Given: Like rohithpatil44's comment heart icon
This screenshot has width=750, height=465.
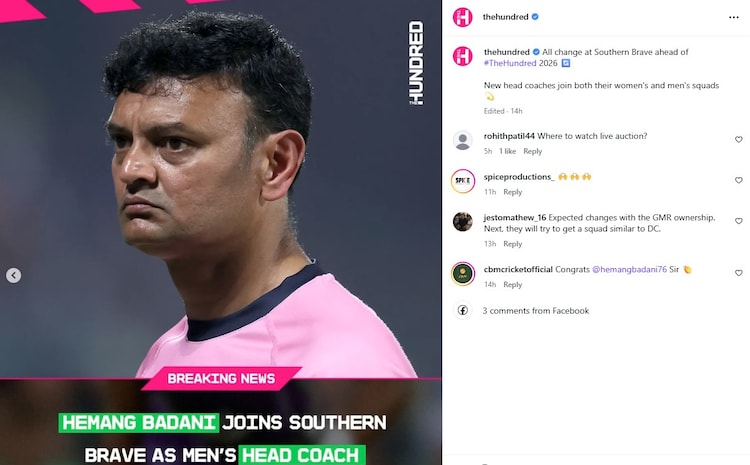Looking at the screenshot, I should coord(739,140).
